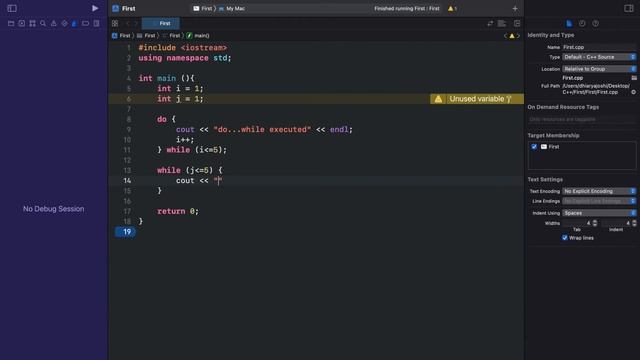
Task: Choose file location folder icon
Action: pyautogui.click(x=634, y=78)
